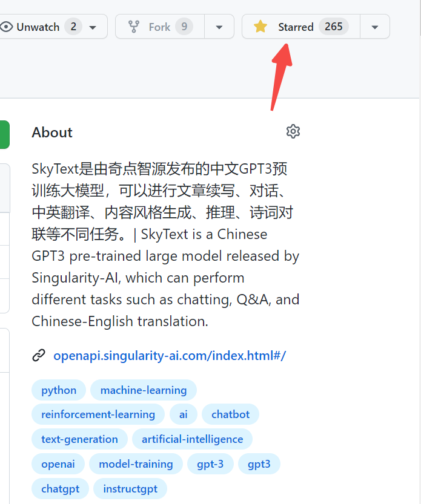Open the machine-learning topic tag
Image resolution: width=421 pixels, height=504 pixels.
click(144, 390)
